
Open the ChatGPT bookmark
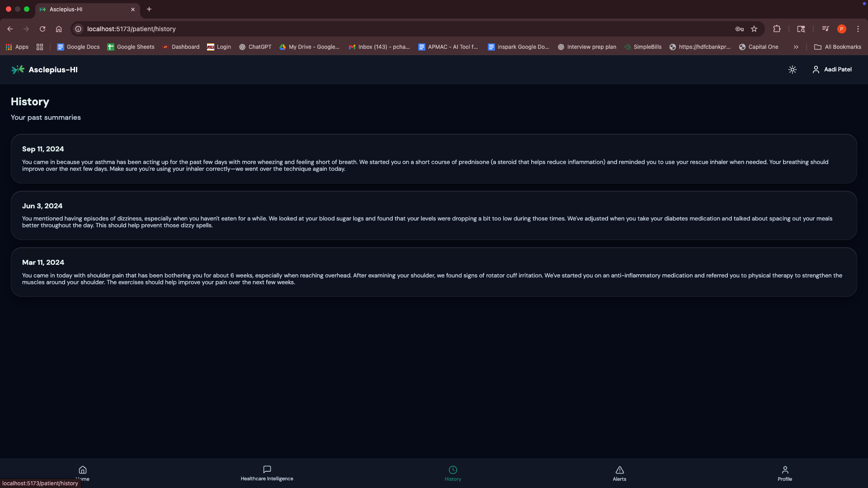tap(255, 47)
